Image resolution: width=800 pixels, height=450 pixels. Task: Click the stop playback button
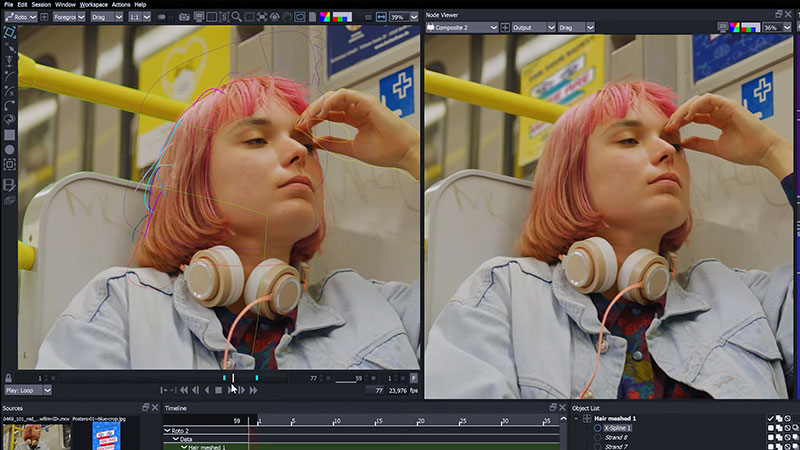(x=218, y=390)
